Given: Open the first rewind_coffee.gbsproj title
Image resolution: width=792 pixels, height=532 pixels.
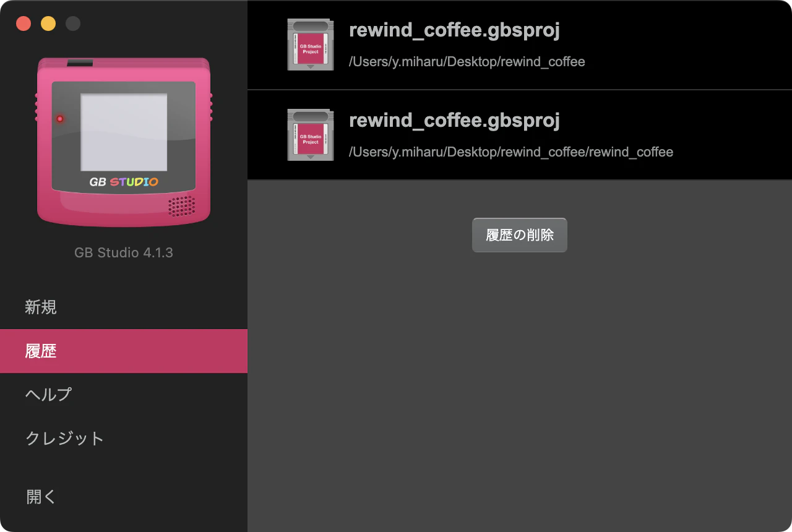Looking at the screenshot, I should click(454, 30).
